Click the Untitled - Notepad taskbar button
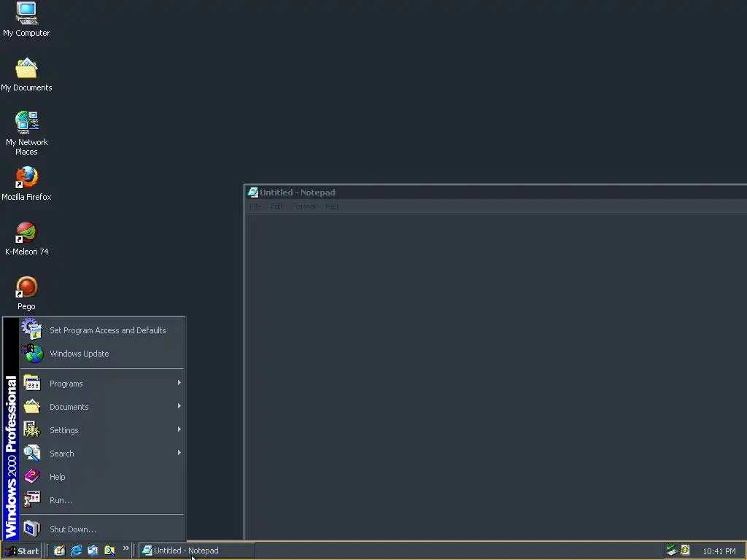 (x=196, y=551)
